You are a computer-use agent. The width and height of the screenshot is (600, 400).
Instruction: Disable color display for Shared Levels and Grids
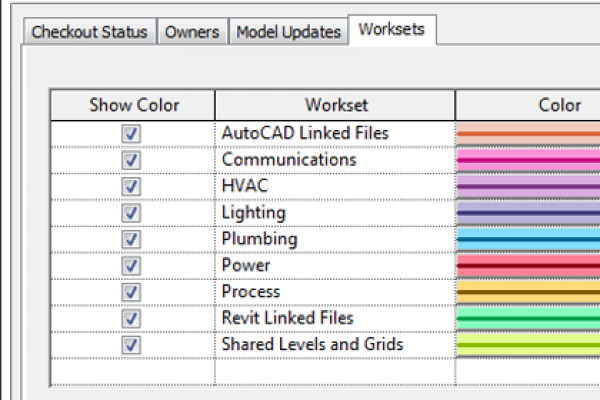click(131, 345)
